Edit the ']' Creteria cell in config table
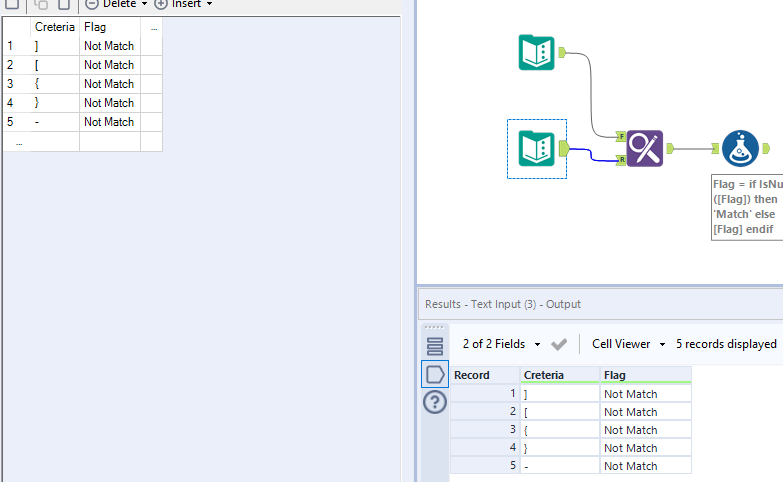783x482 pixels. [x=55, y=46]
